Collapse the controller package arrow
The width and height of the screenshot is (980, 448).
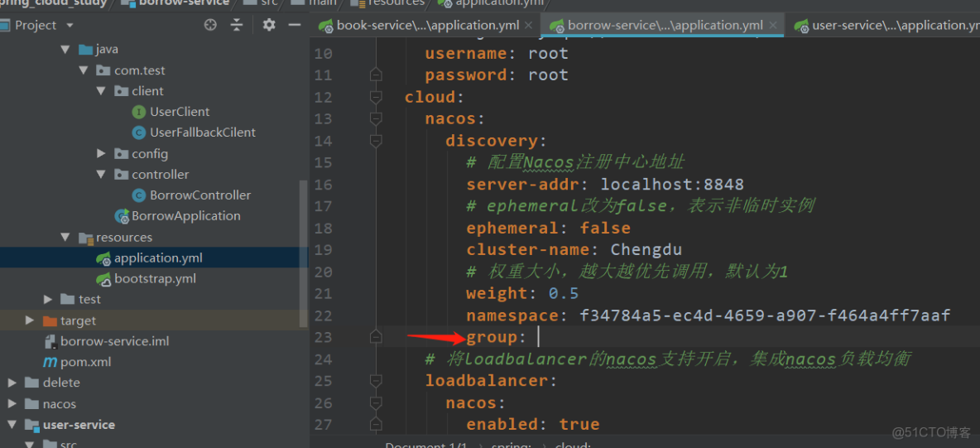[x=101, y=175]
